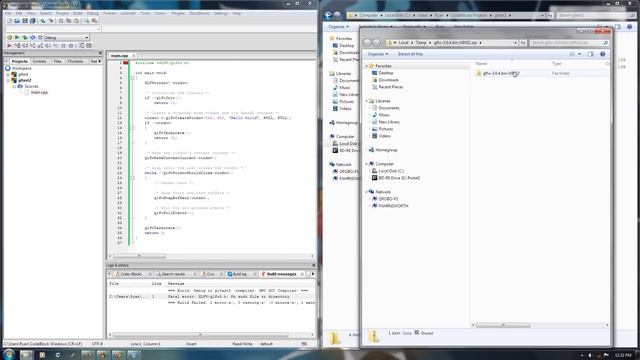Collapse the gltest2 project node
The height and width of the screenshot is (360, 640).
click(x=8, y=80)
